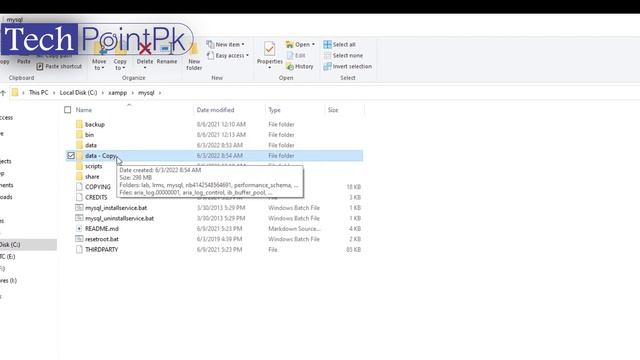Viewport: 640px width, 360px height.
Task: Click the red Delete icon
Action: pos(145,49)
